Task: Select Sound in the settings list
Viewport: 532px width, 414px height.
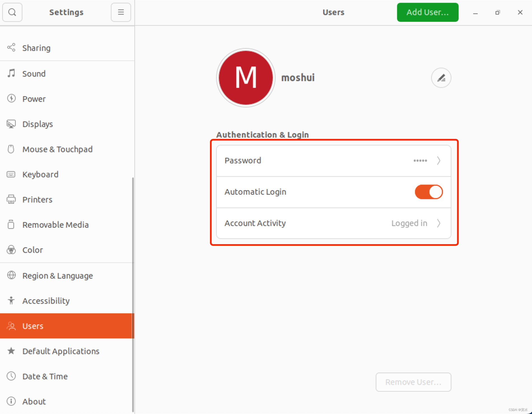Action: (x=67, y=74)
